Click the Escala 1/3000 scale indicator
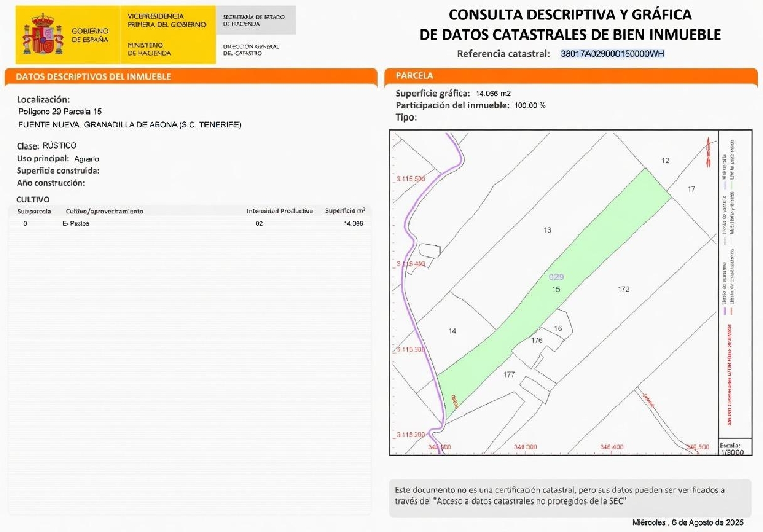763x532 pixels. point(729,448)
